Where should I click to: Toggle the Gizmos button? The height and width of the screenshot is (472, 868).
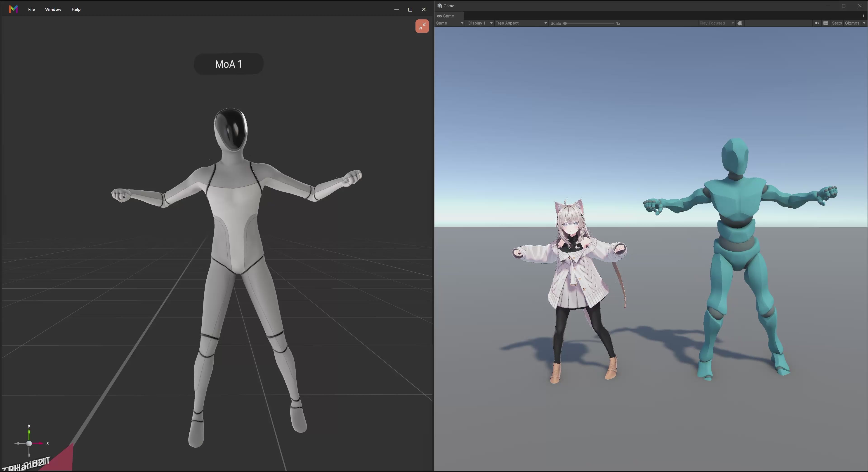(852, 23)
